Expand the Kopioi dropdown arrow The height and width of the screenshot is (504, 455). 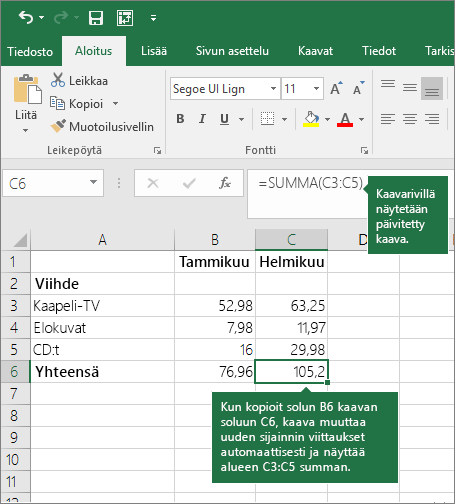point(115,104)
